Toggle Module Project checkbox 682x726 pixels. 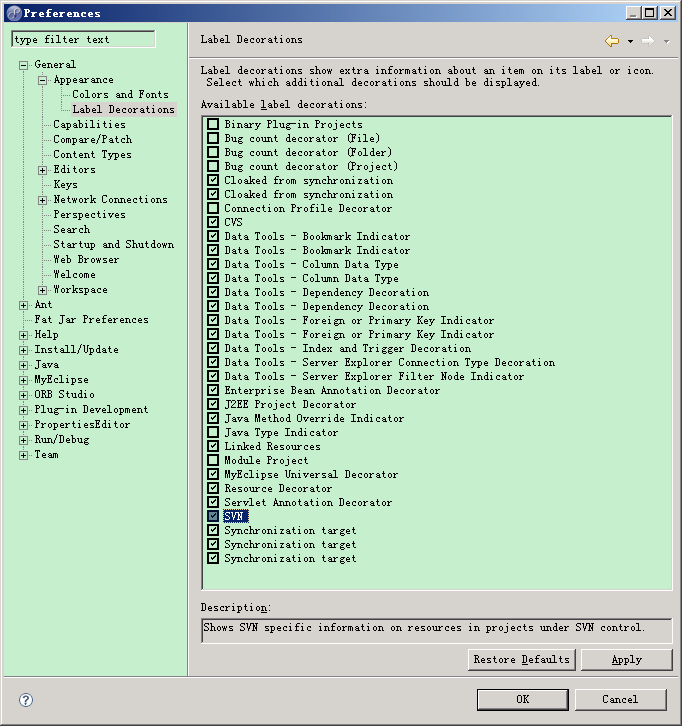coord(213,460)
